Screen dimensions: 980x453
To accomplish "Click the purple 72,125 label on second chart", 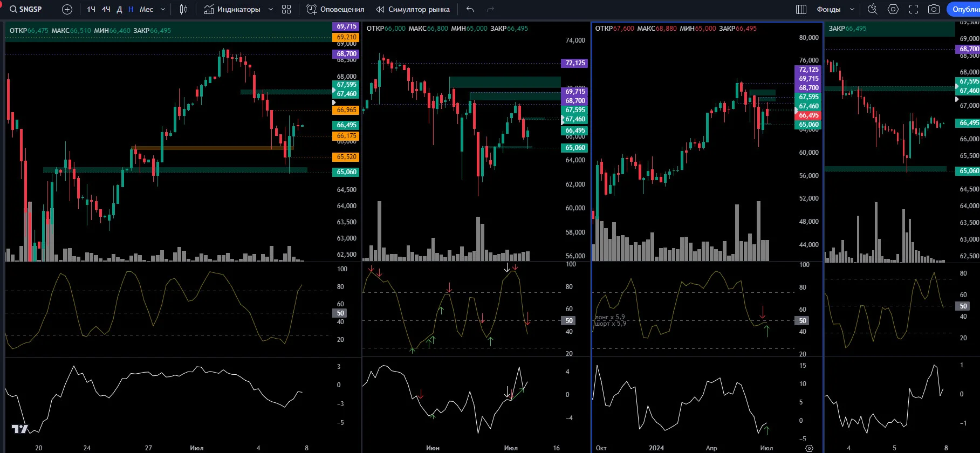I will [575, 63].
